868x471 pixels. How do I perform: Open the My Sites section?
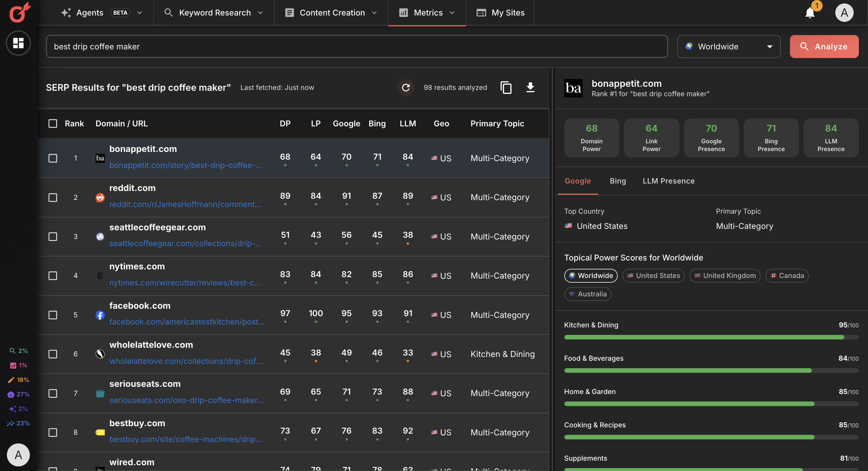point(500,13)
